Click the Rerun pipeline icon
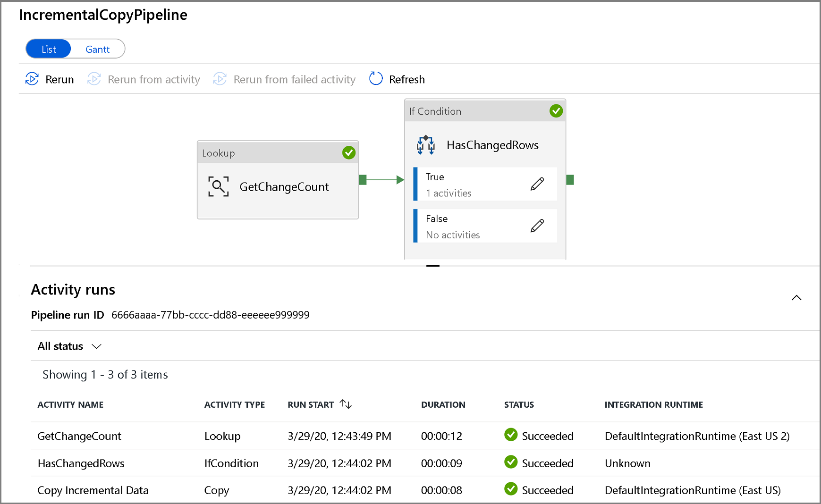The width and height of the screenshot is (821, 504). (32, 79)
